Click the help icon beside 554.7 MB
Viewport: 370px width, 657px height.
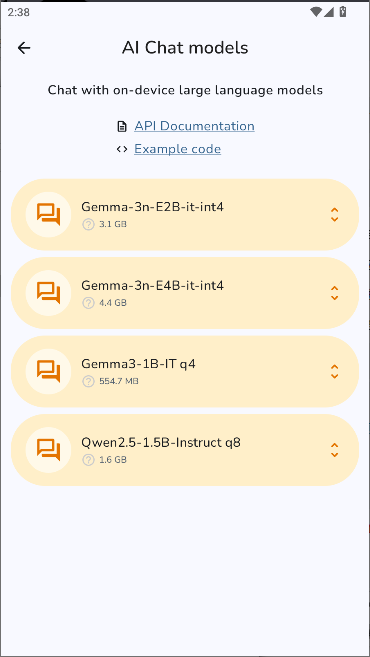(88, 381)
